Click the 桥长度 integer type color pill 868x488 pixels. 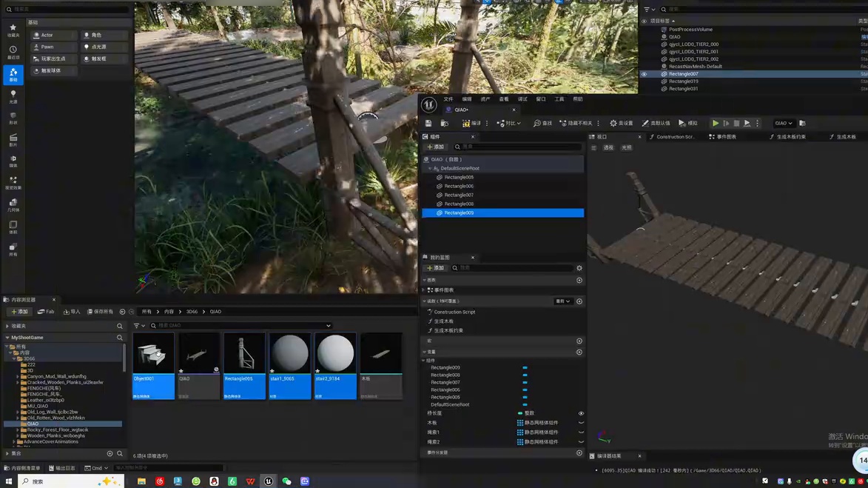point(519,413)
